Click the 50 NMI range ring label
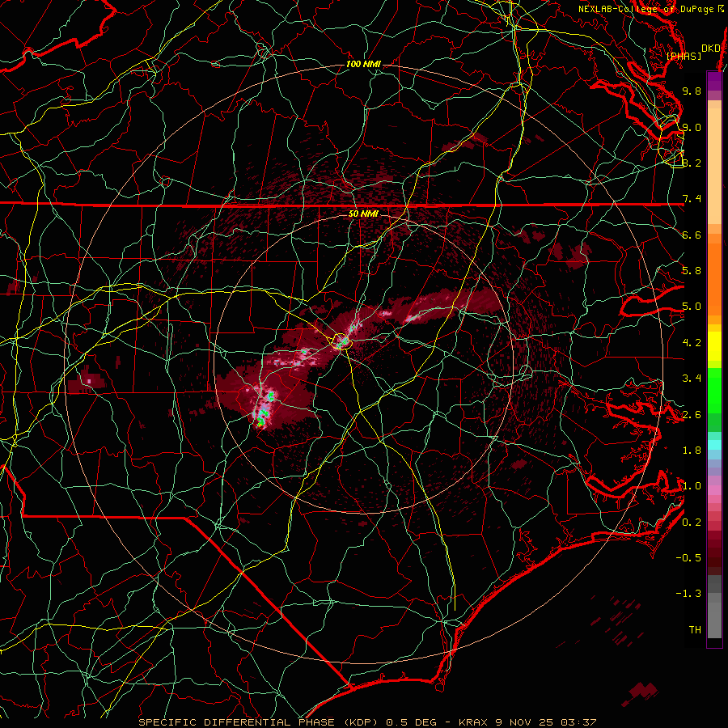 [x=363, y=214]
